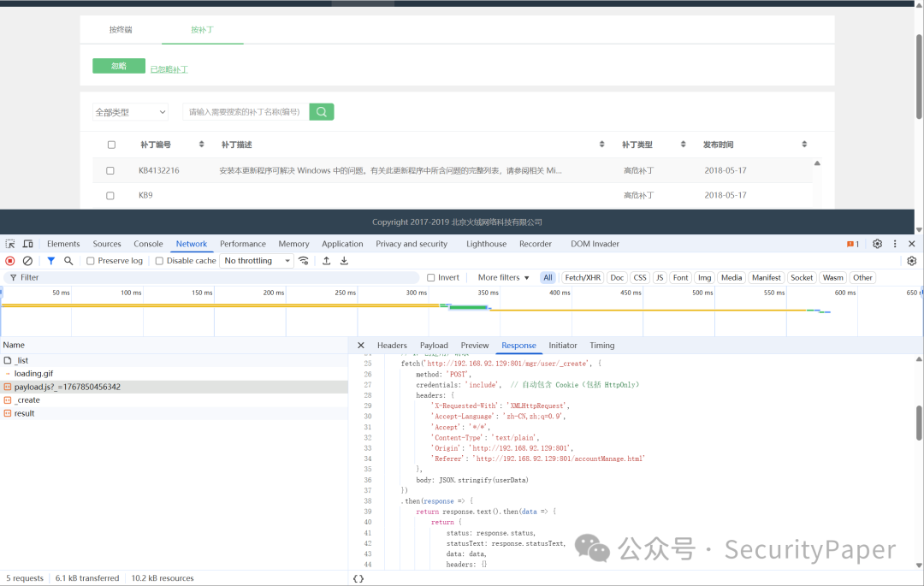Toggle the JS type filter
Image resolution: width=924 pixels, height=586 pixels.
[x=660, y=277]
